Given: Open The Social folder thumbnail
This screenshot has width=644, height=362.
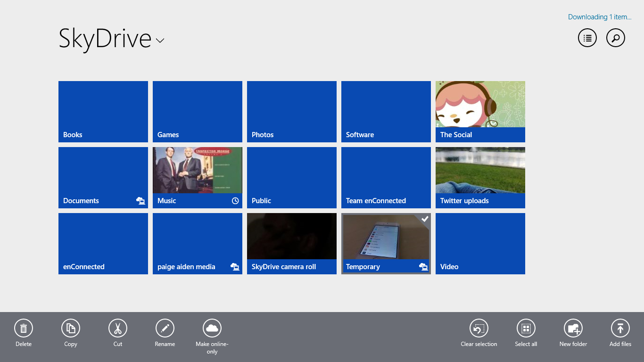Looking at the screenshot, I should click(x=480, y=112).
